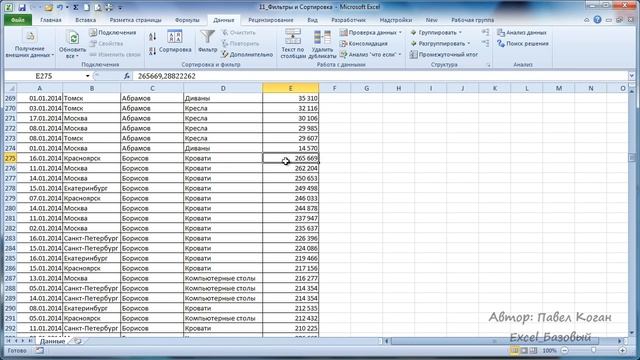This screenshot has width=640, height=360.
Task: Click Data Analysis (Анализ данных) button
Action: click(522, 33)
